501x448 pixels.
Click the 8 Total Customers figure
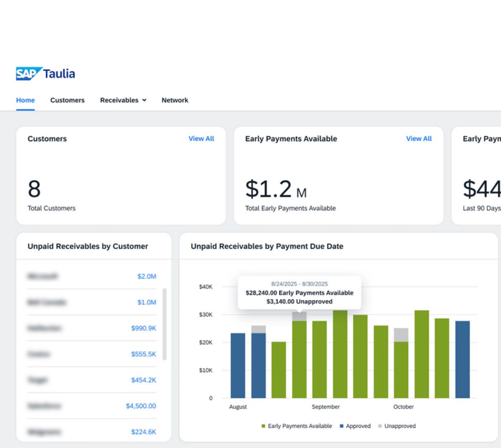click(34, 189)
